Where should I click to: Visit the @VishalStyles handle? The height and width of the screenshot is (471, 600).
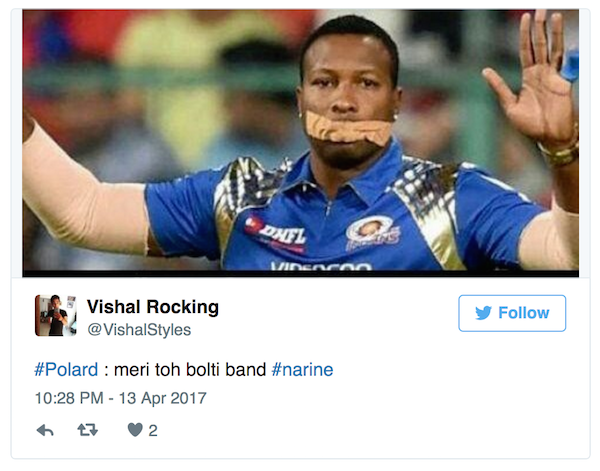pyautogui.click(x=139, y=329)
